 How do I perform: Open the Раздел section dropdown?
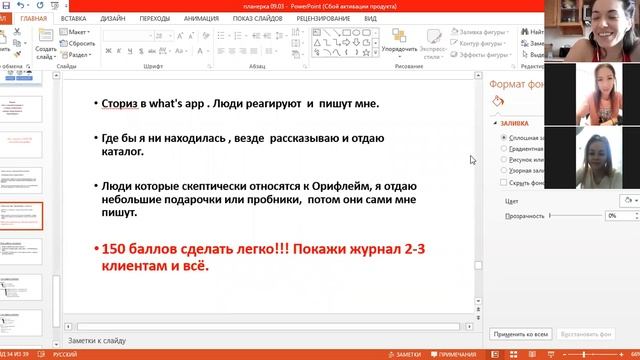point(76,54)
